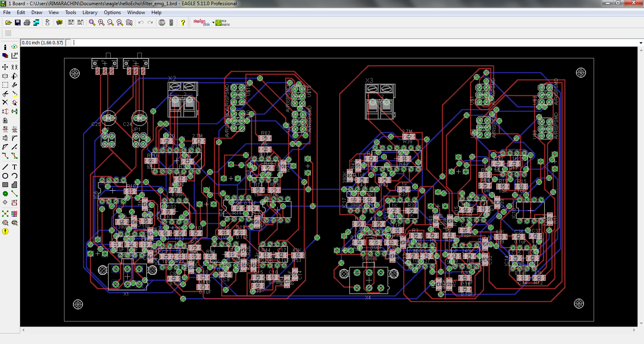Screen dimensions: 644x344
Task: Select the Text tool
Action: click(x=14, y=167)
